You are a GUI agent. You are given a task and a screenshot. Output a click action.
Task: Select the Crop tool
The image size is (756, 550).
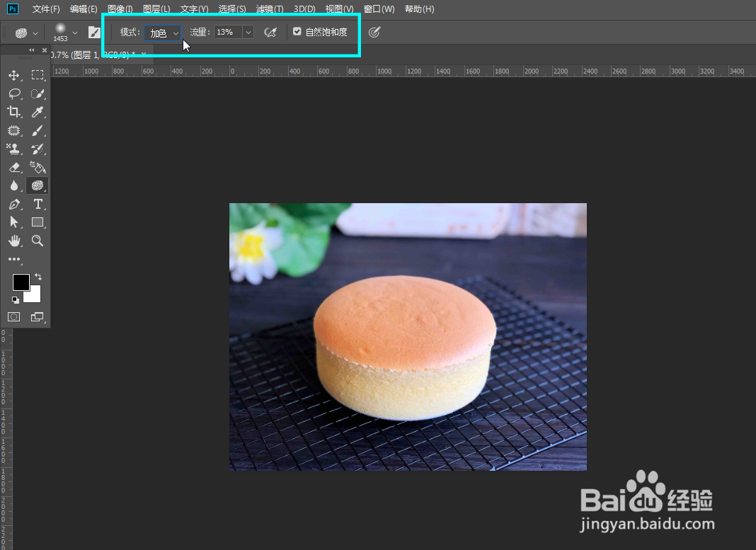click(14, 112)
